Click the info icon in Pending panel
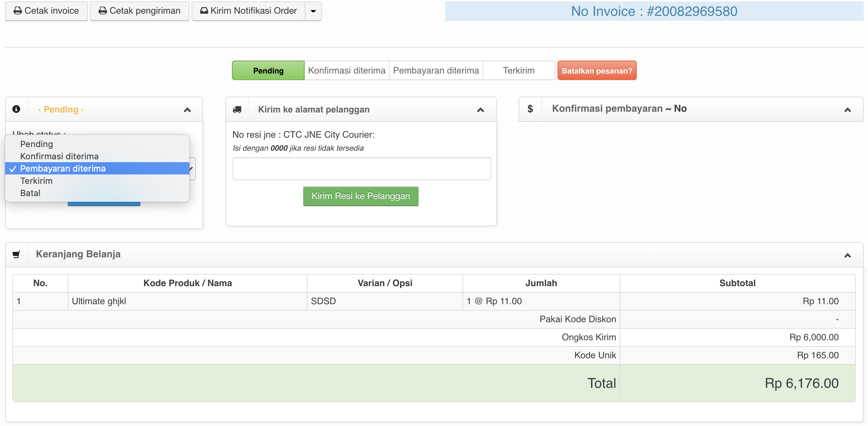The width and height of the screenshot is (868, 426). tap(17, 109)
